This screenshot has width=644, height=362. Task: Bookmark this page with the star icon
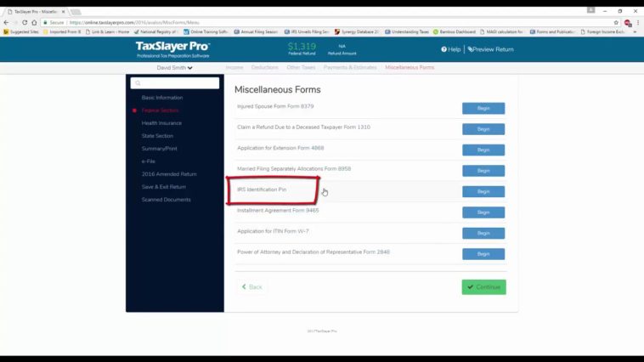click(616, 22)
